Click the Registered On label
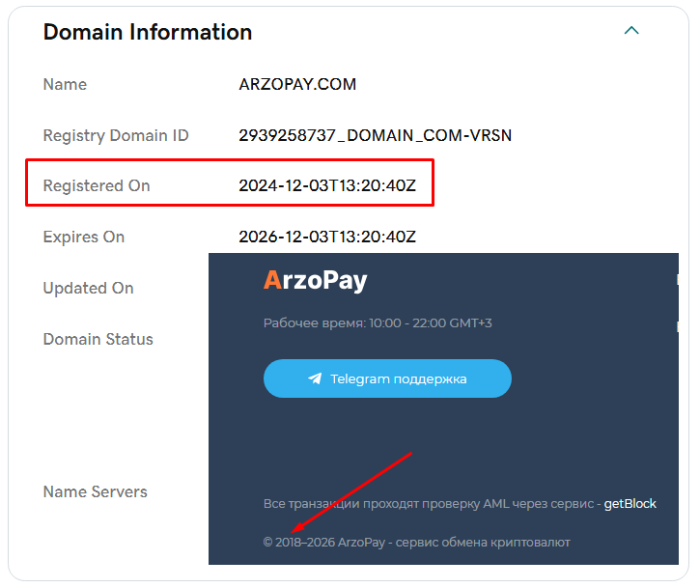 [x=97, y=185]
